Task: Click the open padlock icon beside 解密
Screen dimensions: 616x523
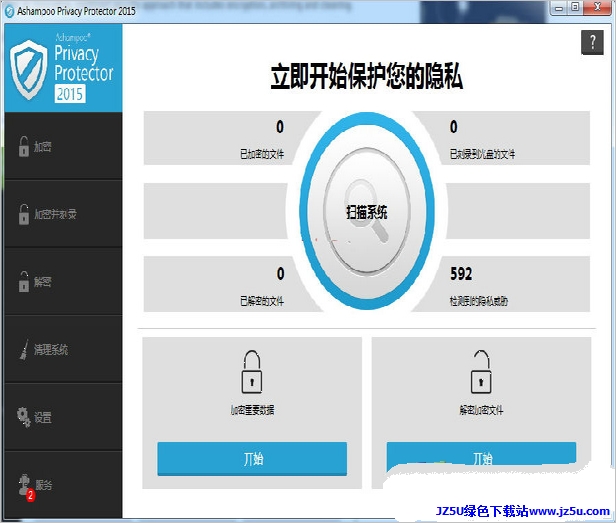Action: pos(24,281)
